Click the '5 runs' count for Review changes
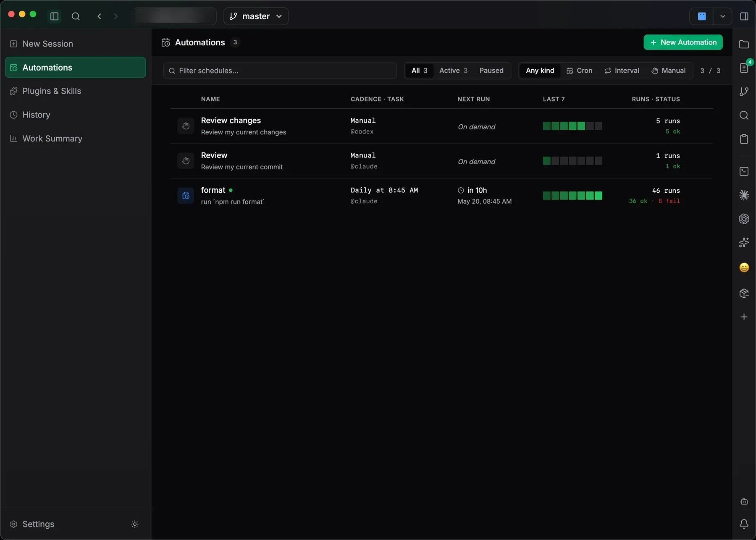This screenshot has width=756, height=540. click(x=668, y=121)
